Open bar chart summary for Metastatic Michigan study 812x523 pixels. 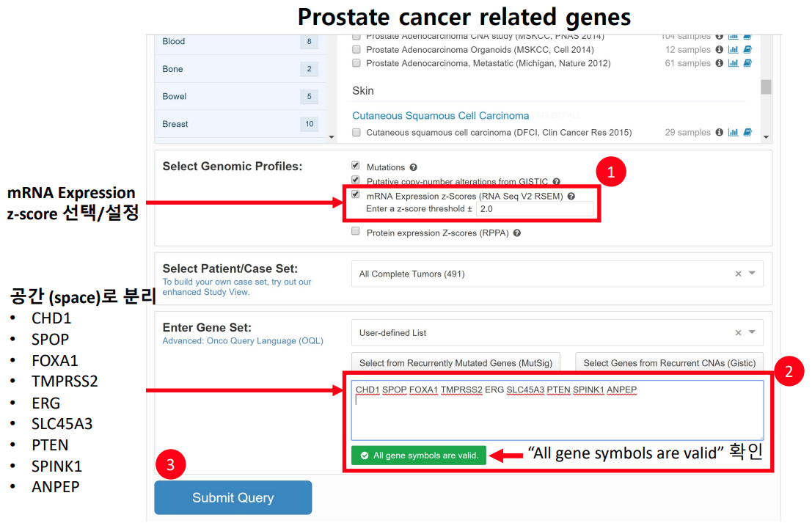733,64
